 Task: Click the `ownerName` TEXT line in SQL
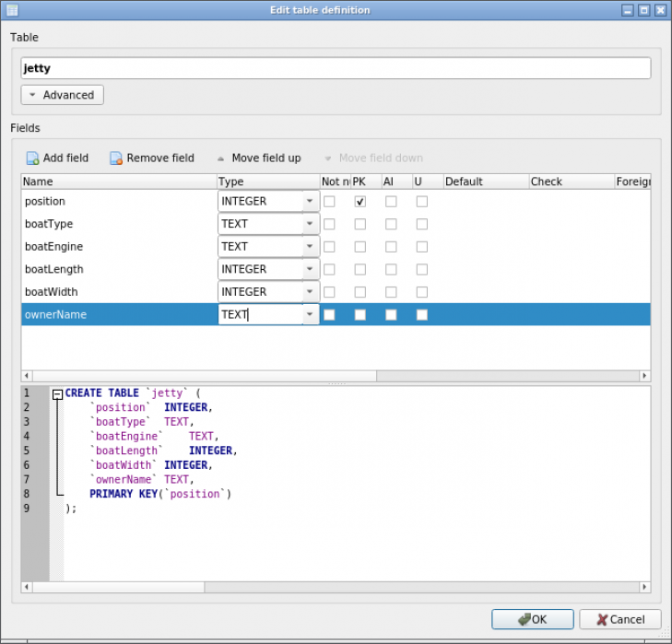point(142,479)
